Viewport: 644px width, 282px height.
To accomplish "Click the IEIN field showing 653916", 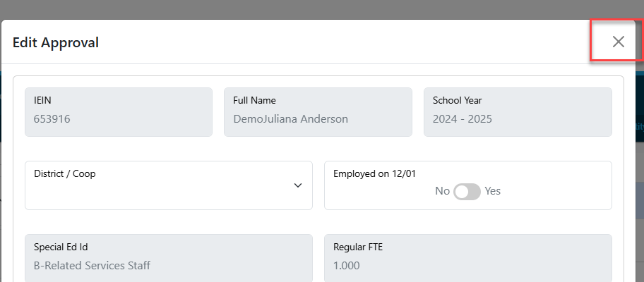I will pyautogui.click(x=119, y=112).
